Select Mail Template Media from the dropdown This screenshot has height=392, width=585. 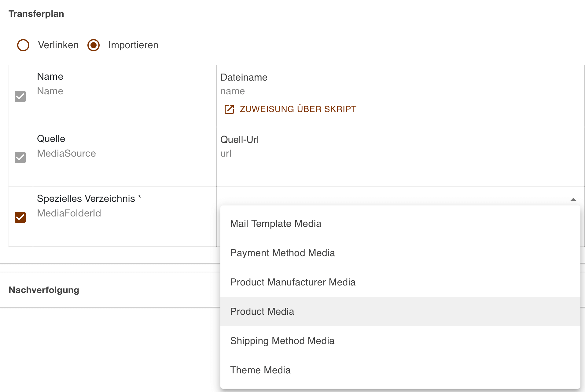pyautogui.click(x=276, y=223)
